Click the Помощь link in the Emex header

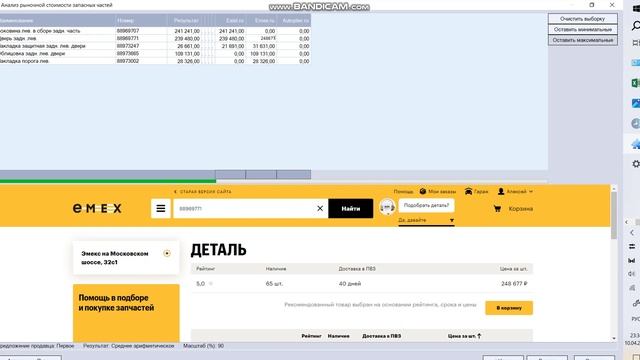[403, 191]
